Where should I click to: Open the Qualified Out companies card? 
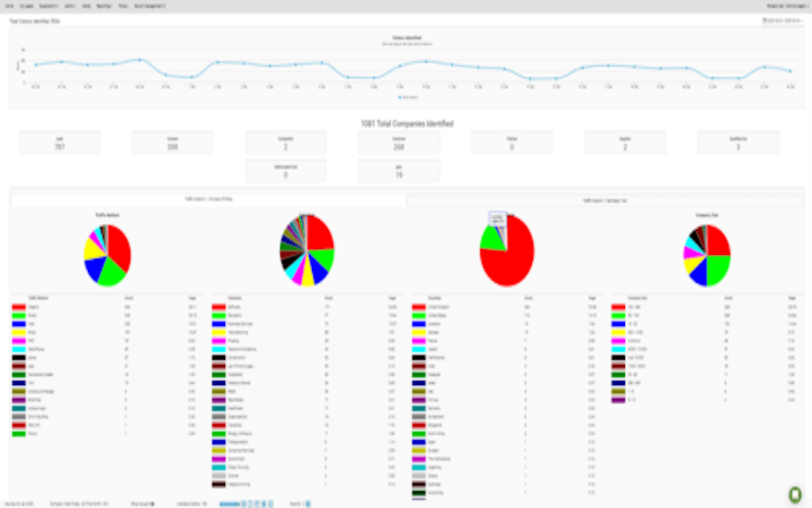[x=738, y=142]
